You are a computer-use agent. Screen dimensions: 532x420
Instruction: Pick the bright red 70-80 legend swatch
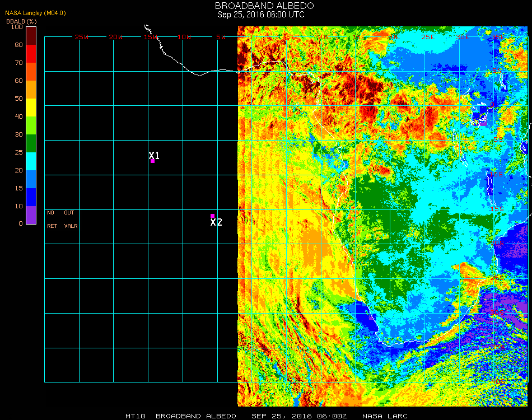coord(31,53)
